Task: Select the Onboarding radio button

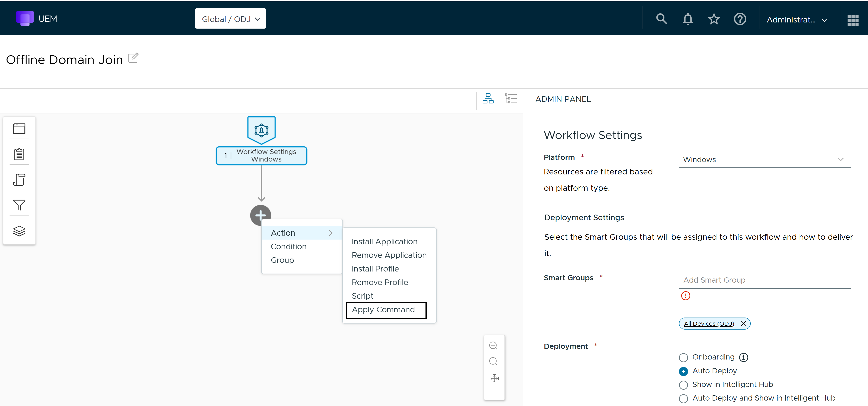Action: (x=683, y=357)
